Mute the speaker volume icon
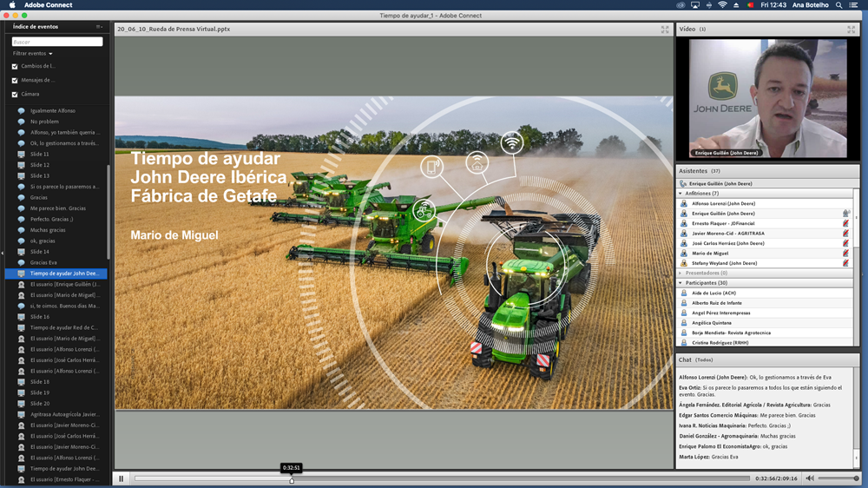 [x=809, y=478]
